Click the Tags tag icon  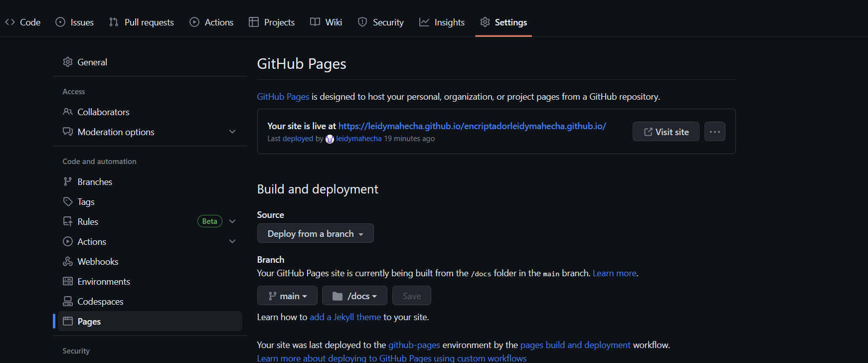point(68,201)
